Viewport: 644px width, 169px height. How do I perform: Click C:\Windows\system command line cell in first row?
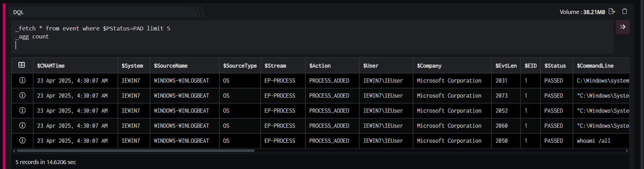pyautogui.click(x=601, y=80)
